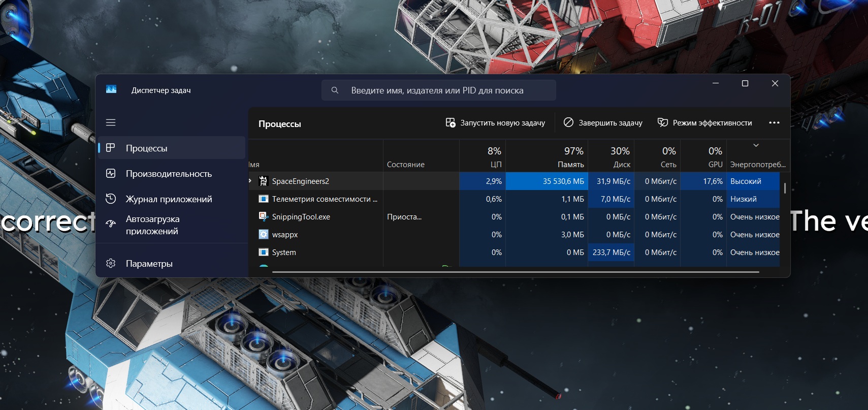
Task: Click the System process icon
Action: pos(263,253)
